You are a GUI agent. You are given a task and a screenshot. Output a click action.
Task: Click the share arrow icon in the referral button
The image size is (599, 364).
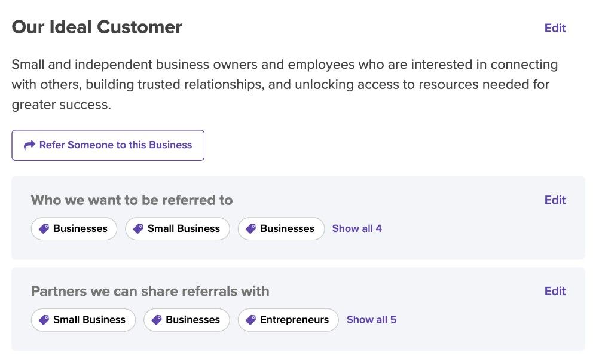pyautogui.click(x=29, y=145)
